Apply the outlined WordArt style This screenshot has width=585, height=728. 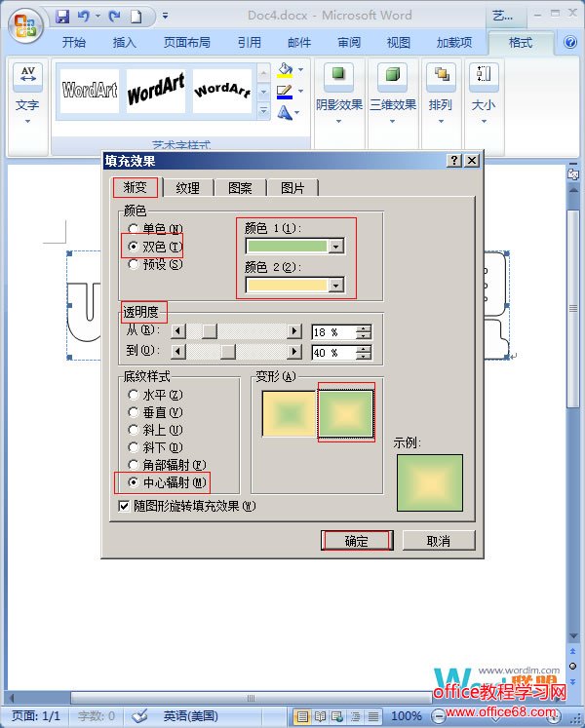90,91
